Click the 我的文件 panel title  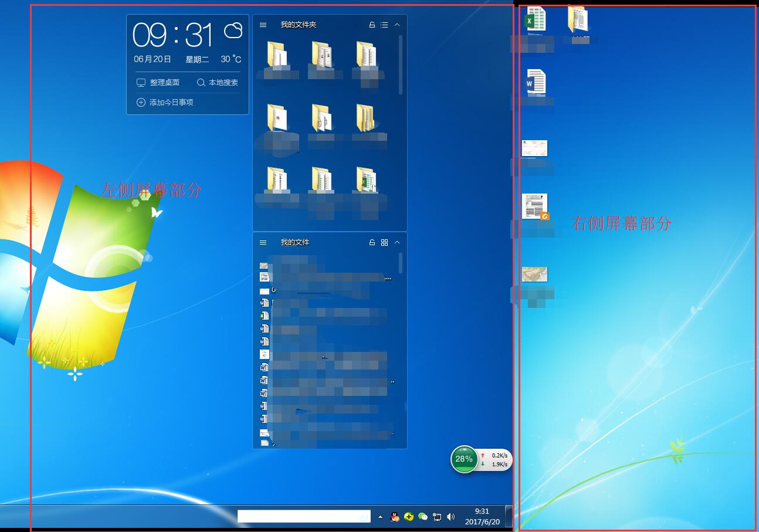tap(295, 242)
